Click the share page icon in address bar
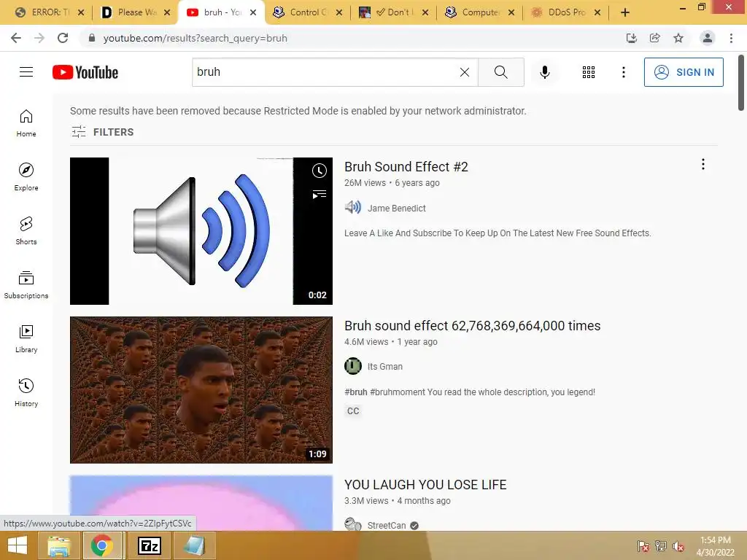This screenshot has width=747, height=560. coord(655,38)
